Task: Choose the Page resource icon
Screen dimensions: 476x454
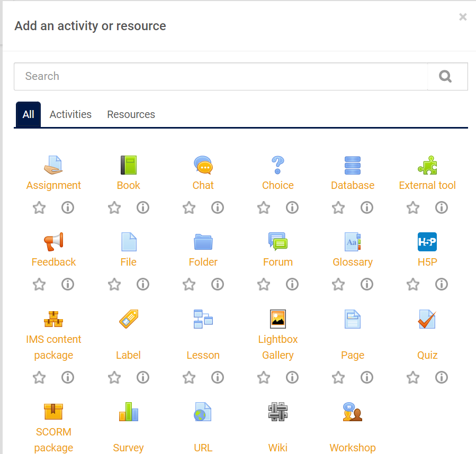Action: (x=353, y=319)
